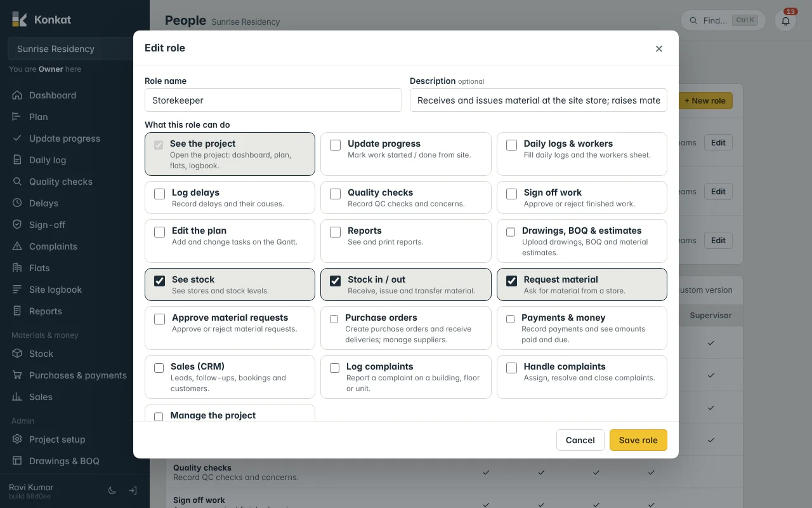The width and height of the screenshot is (812, 508).
Task: Enable Daily logs & workers permission
Action: 511,145
